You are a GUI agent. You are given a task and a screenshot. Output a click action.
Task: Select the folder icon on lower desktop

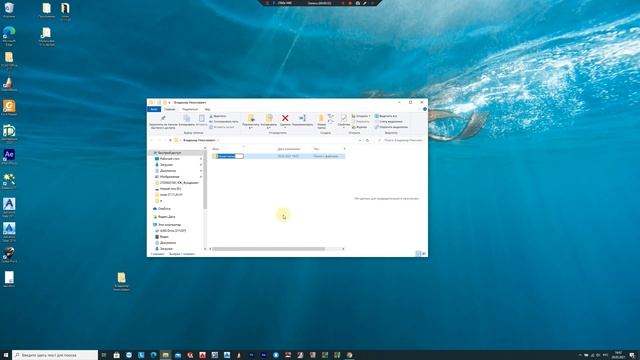[122, 281]
